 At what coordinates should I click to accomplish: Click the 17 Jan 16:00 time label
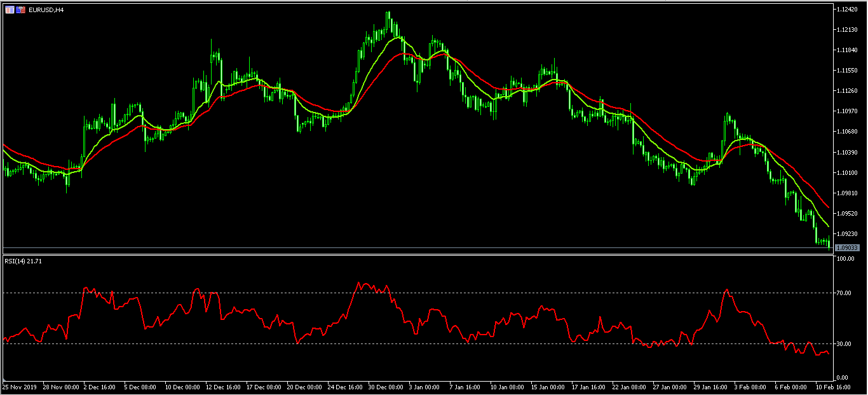tap(590, 386)
